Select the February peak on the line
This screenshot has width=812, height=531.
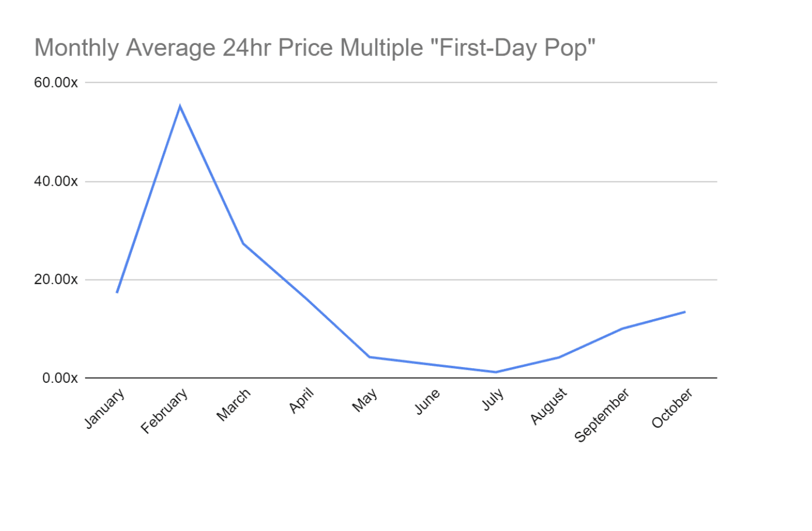tap(180, 106)
